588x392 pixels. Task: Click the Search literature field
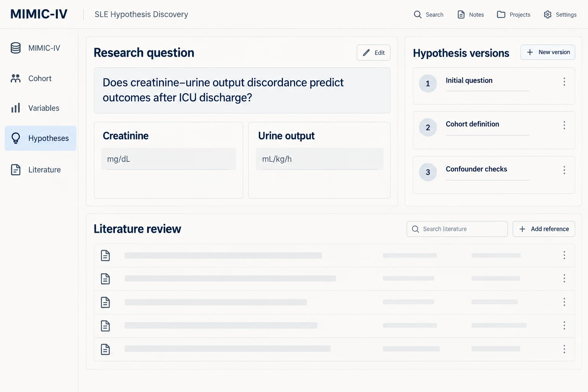click(x=457, y=229)
